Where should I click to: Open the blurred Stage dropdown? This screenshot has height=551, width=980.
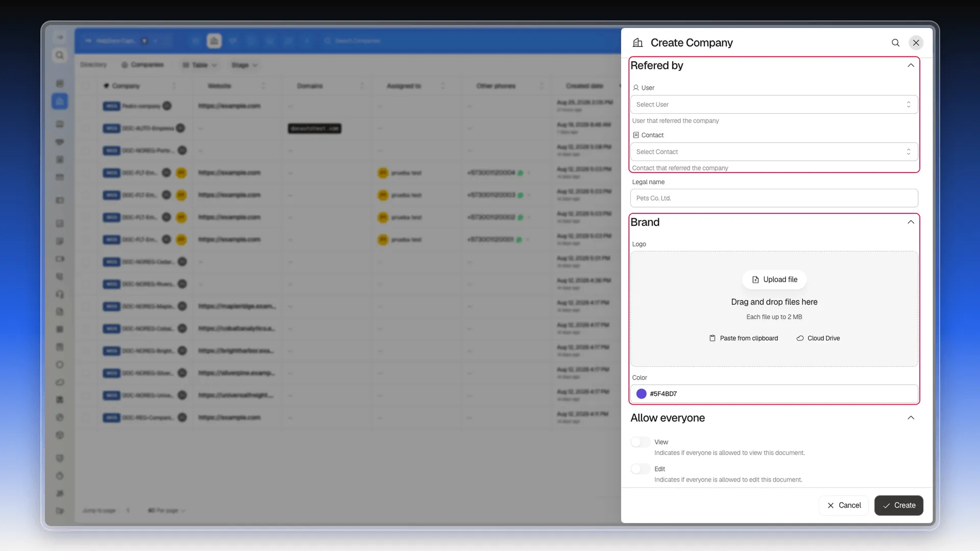tap(244, 65)
